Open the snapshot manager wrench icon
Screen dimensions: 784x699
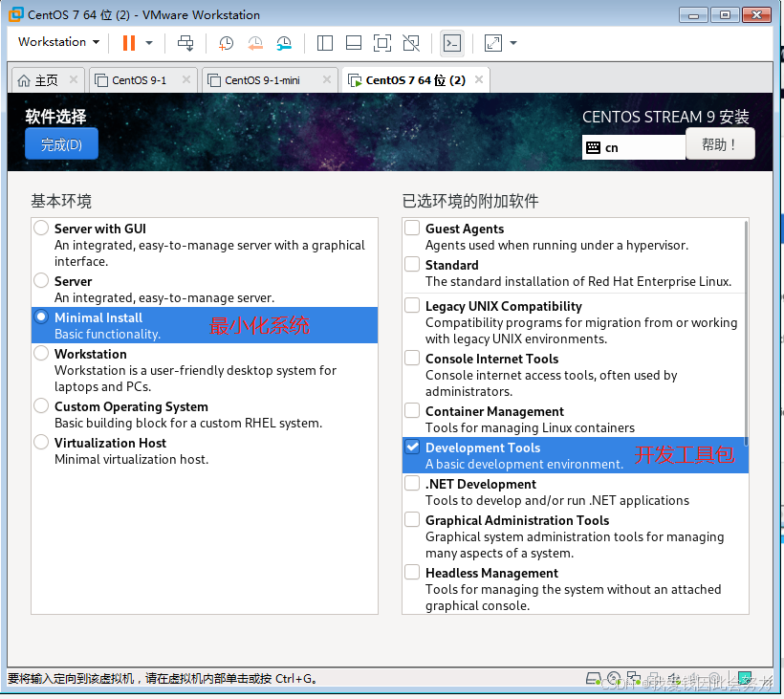284,43
